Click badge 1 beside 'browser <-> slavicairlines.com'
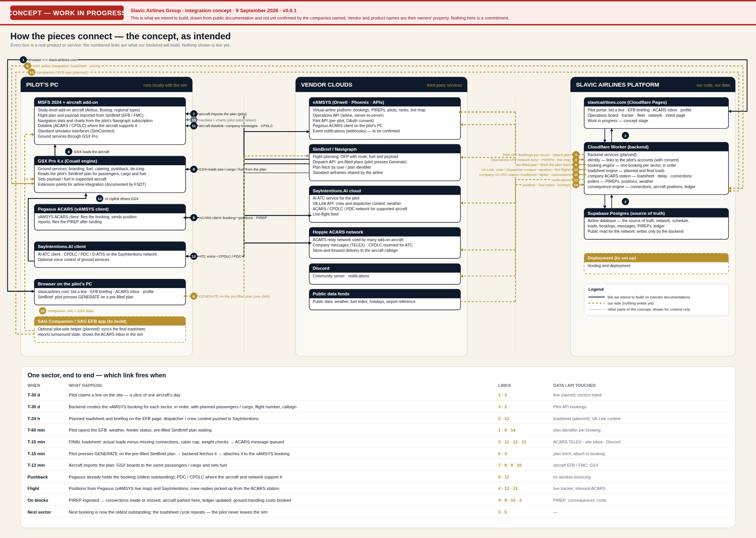 tap(23, 60)
